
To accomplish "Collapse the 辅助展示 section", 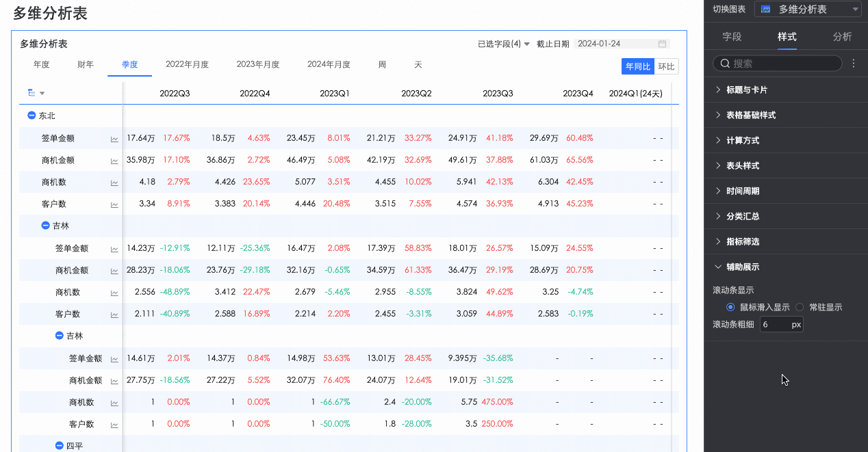I will (743, 267).
